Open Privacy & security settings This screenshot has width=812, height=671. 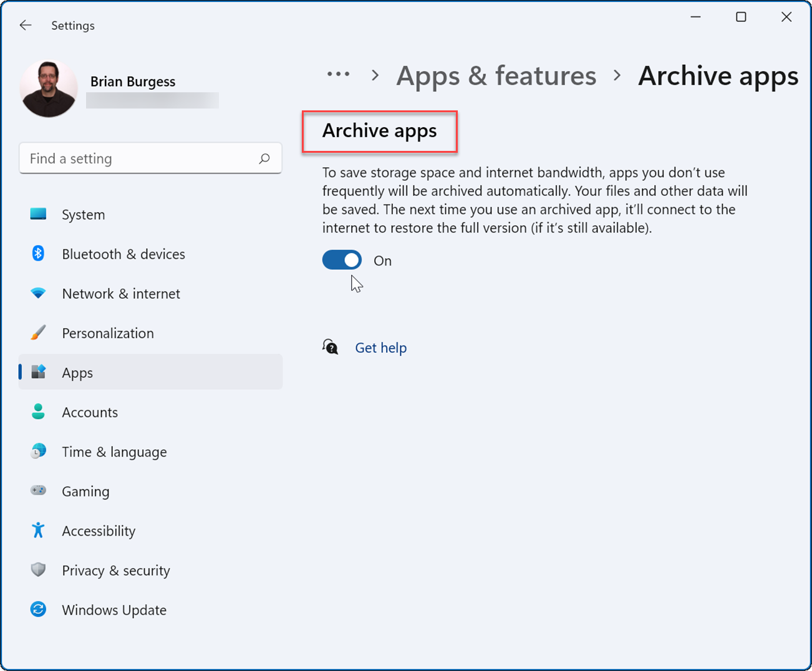coord(115,570)
